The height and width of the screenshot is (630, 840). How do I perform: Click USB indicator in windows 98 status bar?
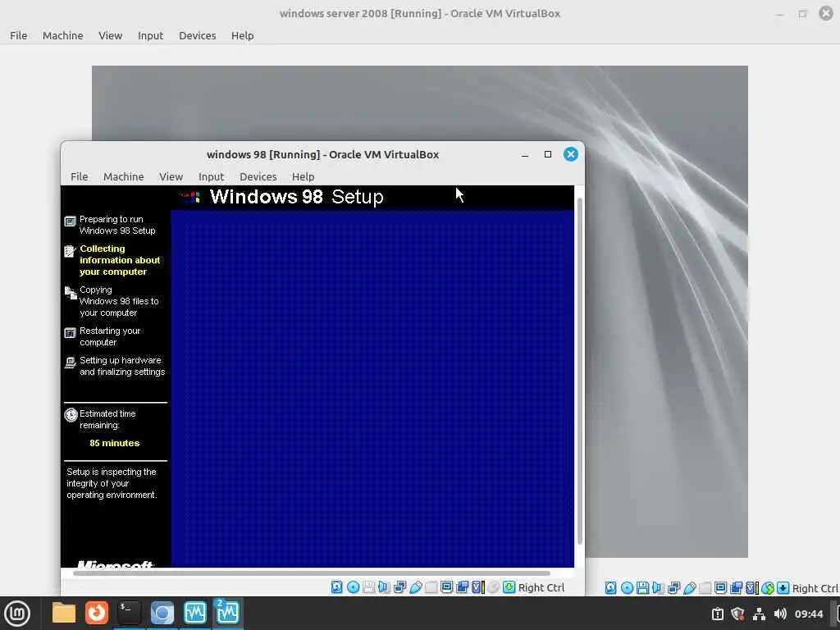416,587
